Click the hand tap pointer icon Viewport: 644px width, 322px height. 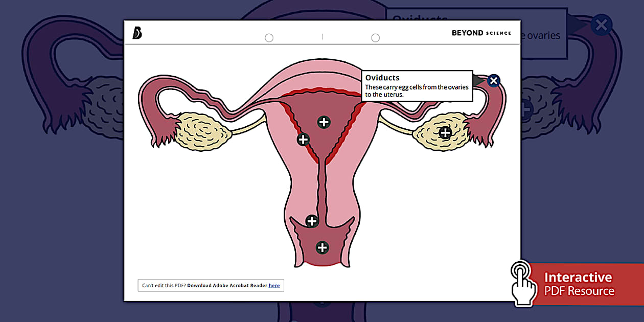point(523,283)
